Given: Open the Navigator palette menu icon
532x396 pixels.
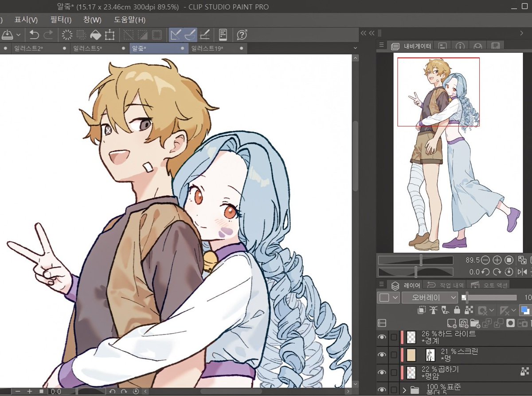Looking at the screenshot, I should (381, 45).
